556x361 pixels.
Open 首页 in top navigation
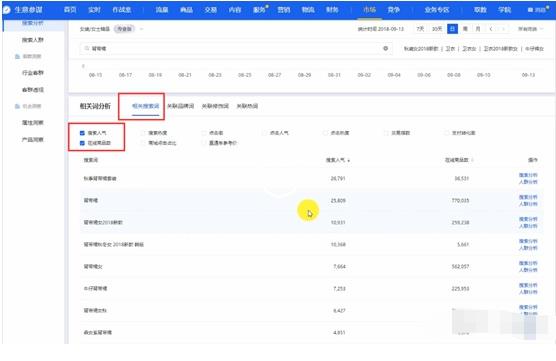[70, 10]
